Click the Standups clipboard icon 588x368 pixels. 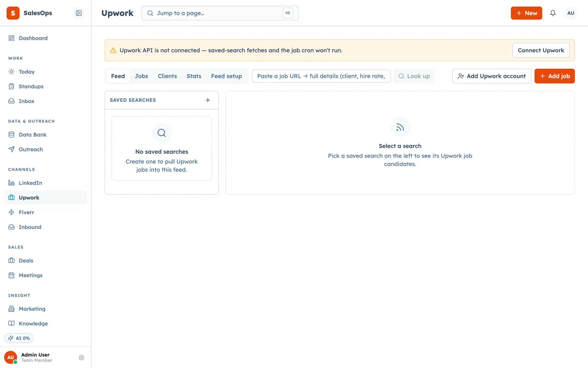click(11, 86)
